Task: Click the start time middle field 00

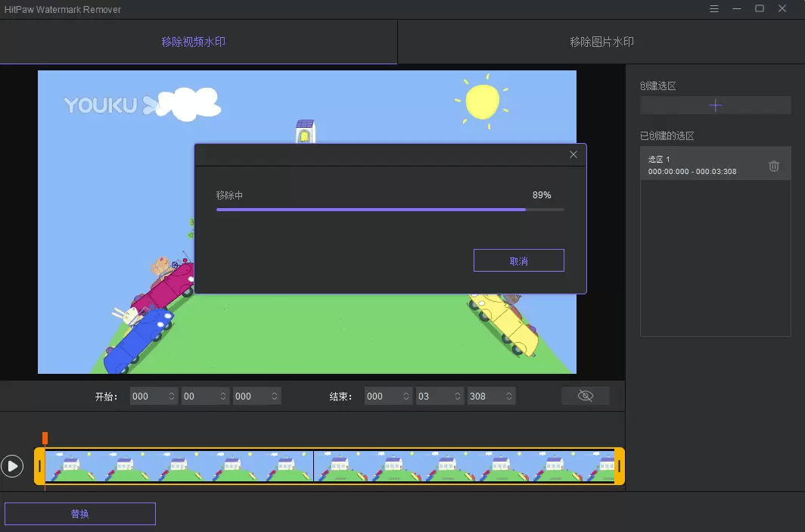Action: 205,396
